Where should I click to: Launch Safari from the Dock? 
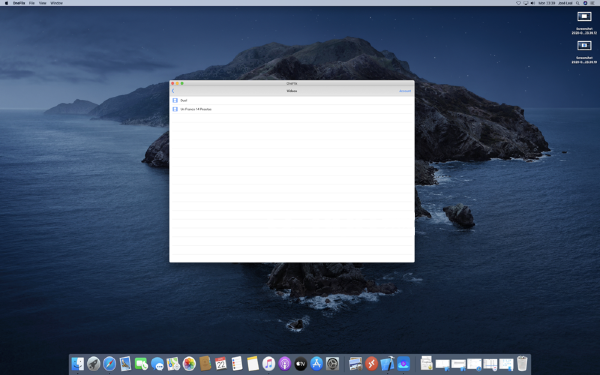tap(109, 364)
